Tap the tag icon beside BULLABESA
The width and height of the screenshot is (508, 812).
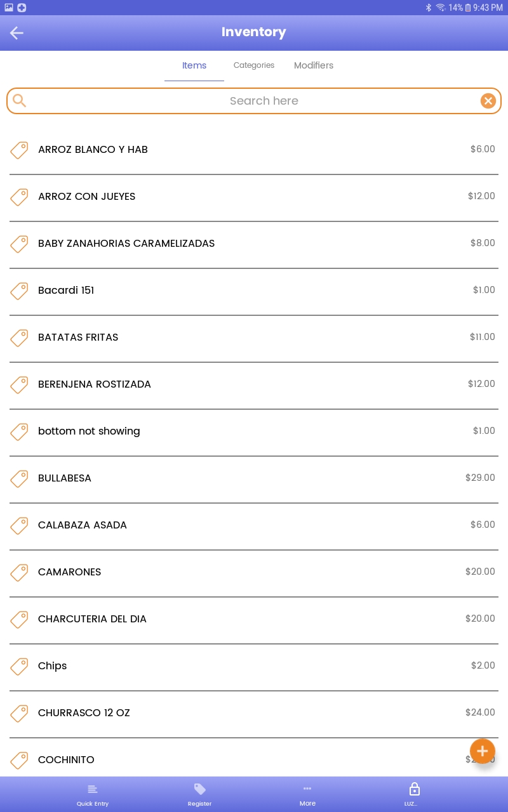(x=20, y=478)
